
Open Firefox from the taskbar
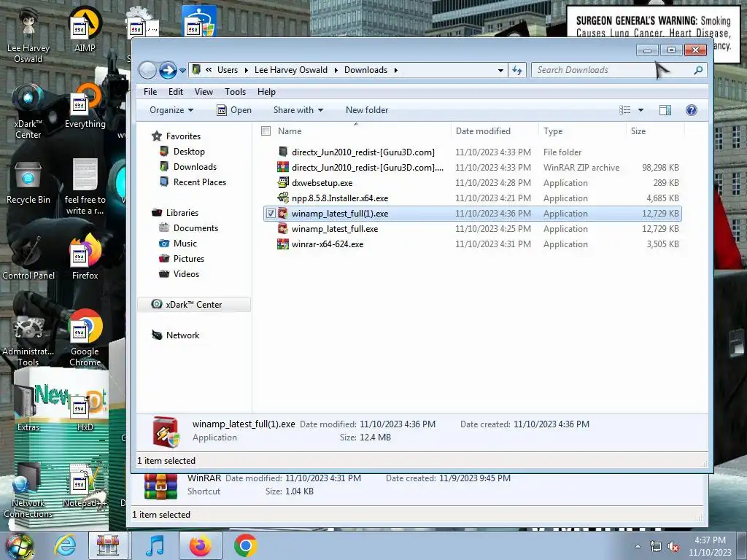[x=200, y=546]
